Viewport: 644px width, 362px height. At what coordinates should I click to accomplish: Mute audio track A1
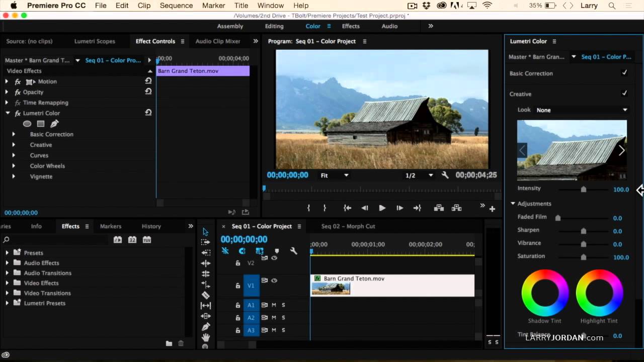pyautogui.click(x=274, y=305)
